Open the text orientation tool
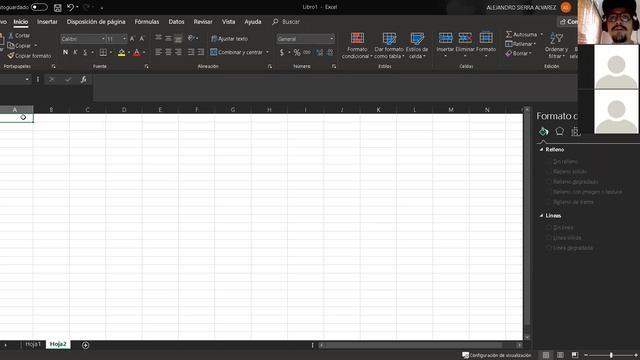Screen dimensions: 640x360 coord(191,38)
